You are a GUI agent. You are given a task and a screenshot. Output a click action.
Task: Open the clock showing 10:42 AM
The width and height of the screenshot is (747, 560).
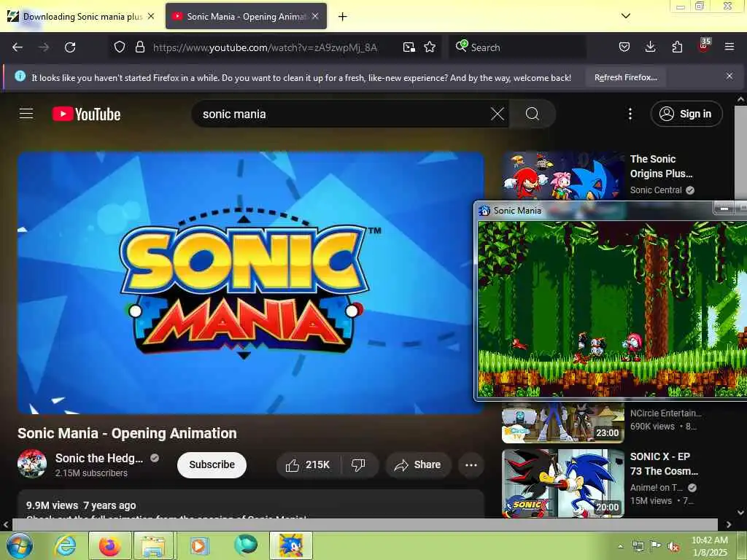(709, 546)
